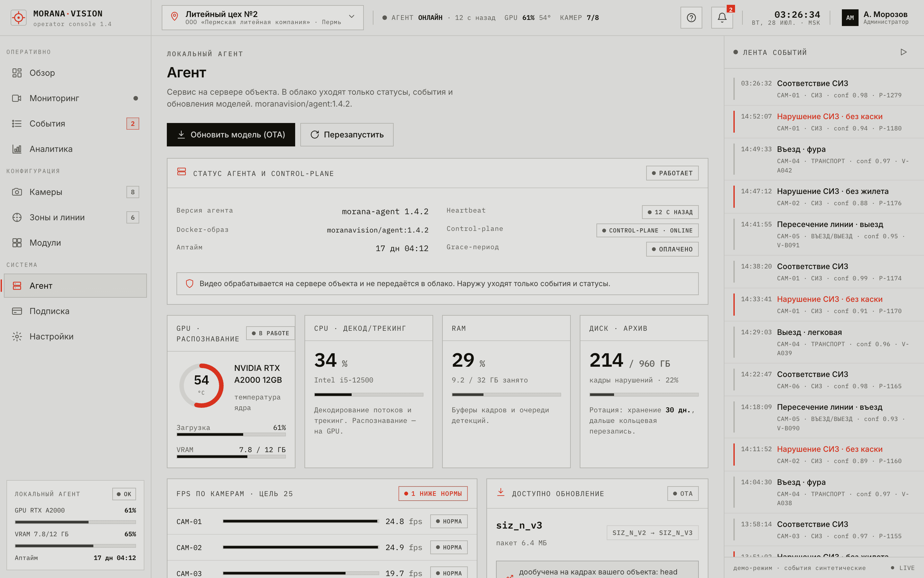Screen dimensions: 924x578
Task: Open the Мониторинг menu item
Action: [75, 98]
